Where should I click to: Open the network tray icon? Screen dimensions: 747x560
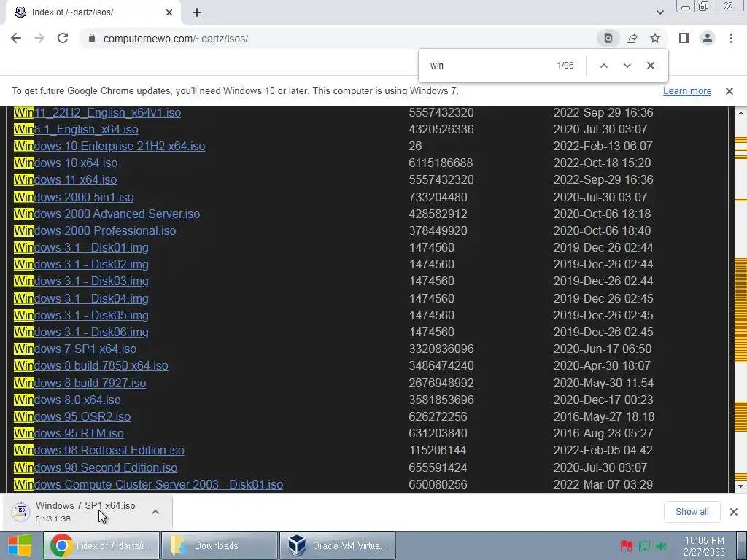coord(644,546)
